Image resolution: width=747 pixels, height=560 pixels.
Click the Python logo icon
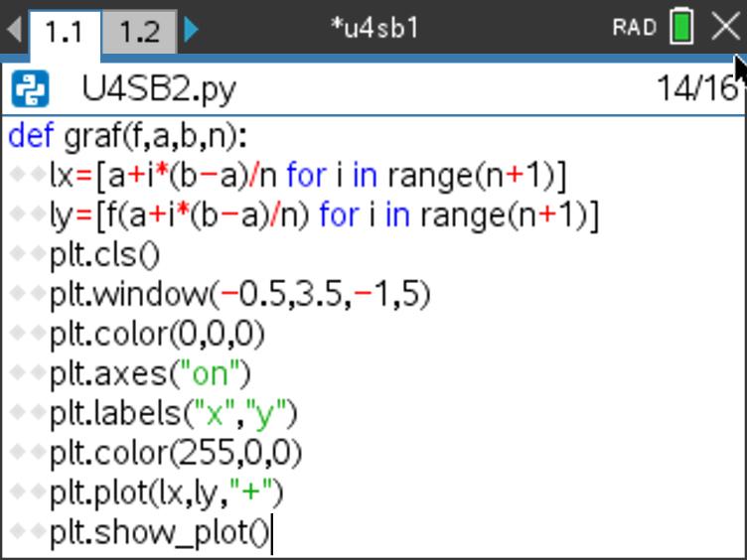tap(29, 91)
